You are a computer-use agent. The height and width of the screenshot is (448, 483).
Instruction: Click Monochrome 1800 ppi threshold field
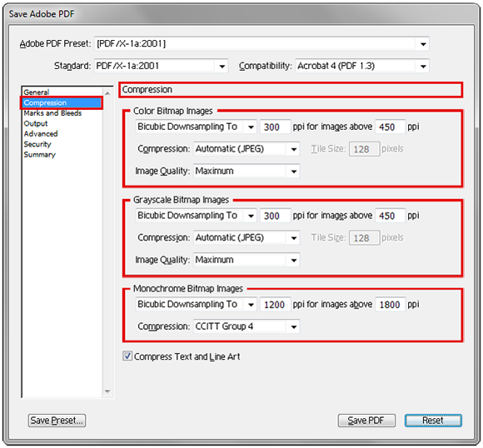(390, 305)
